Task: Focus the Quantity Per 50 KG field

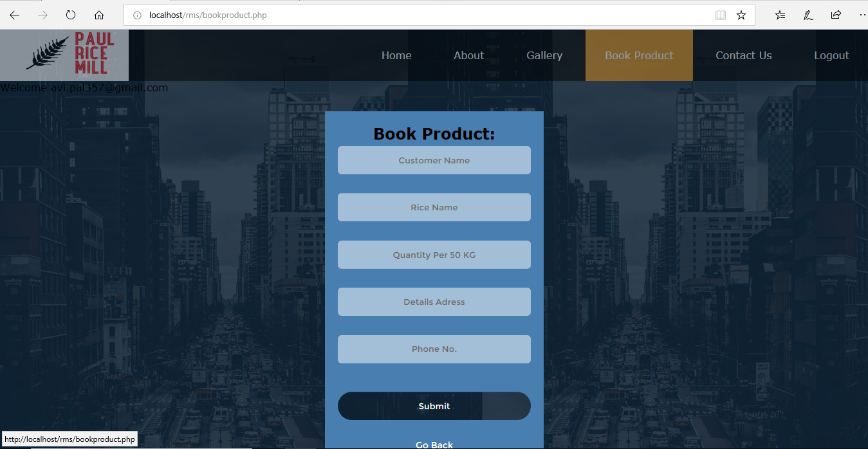Action: (434, 255)
